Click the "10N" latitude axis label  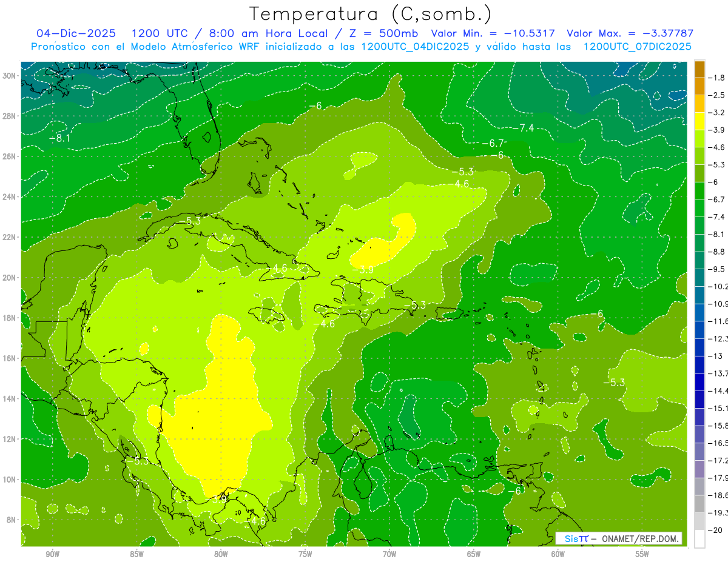(9, 480)
